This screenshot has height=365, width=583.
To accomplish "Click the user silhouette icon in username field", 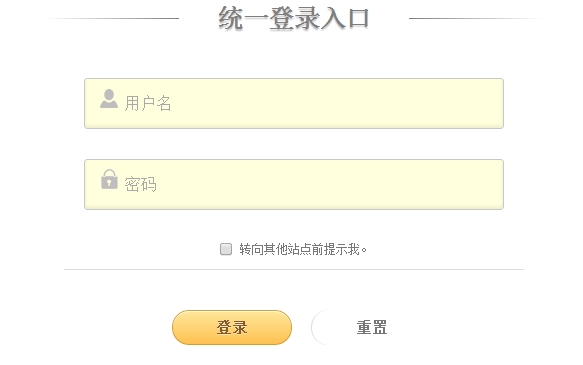I will (109, 99).
